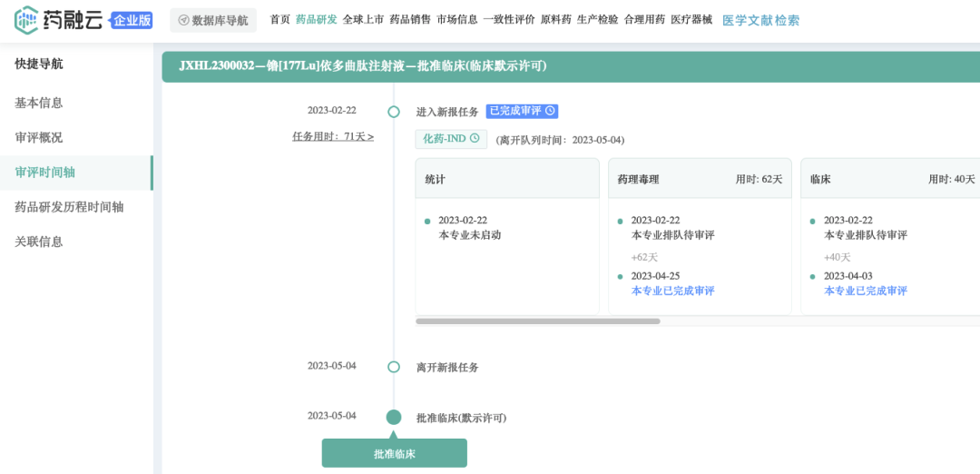Click 本专业已完成审评 link under 药理毒理
This screenshot has height=474, width=980.
point(672,291)
